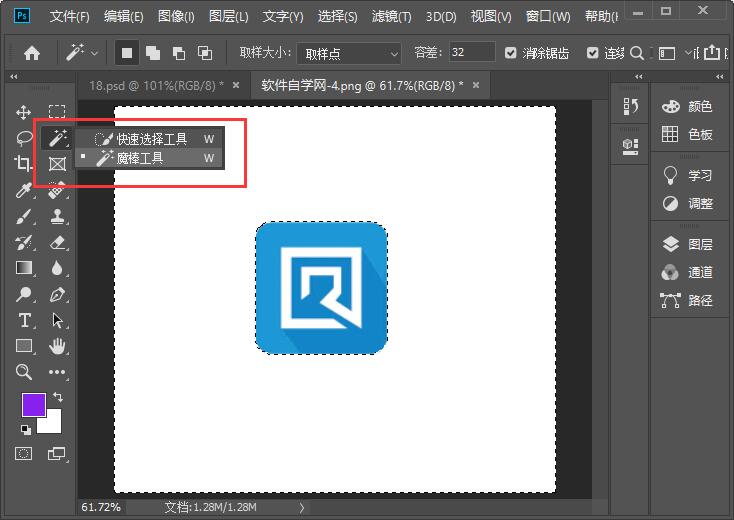
Task: Open the 图像(I) menu
Action: pos(176,17)
